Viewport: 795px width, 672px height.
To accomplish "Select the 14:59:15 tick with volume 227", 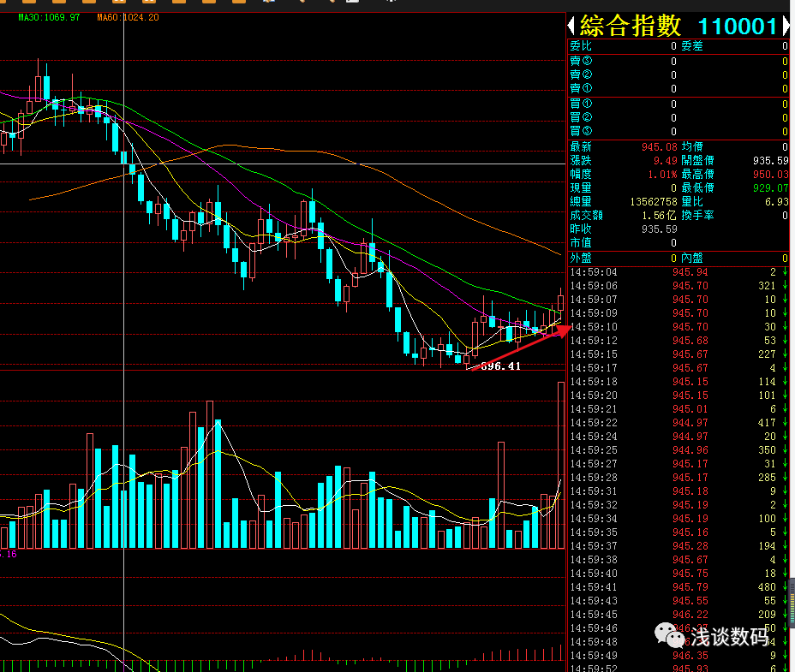I will [678, 354].
